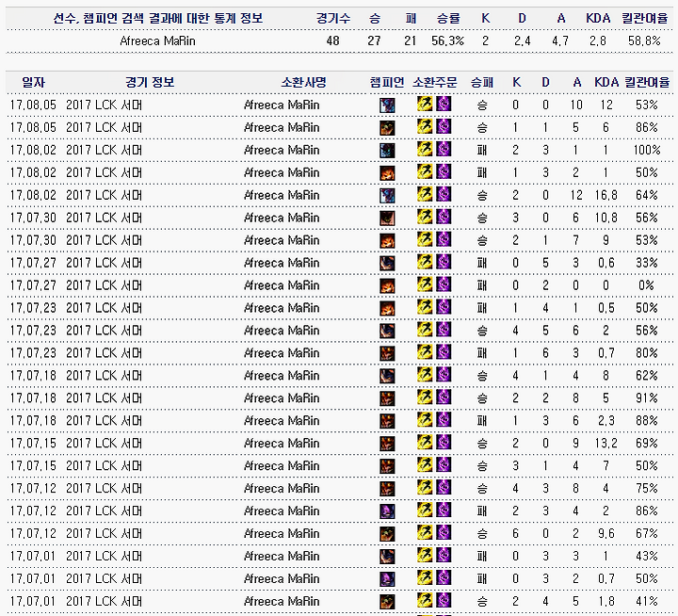Click champion icon in the 100% kill participation row

pos(387,151)
